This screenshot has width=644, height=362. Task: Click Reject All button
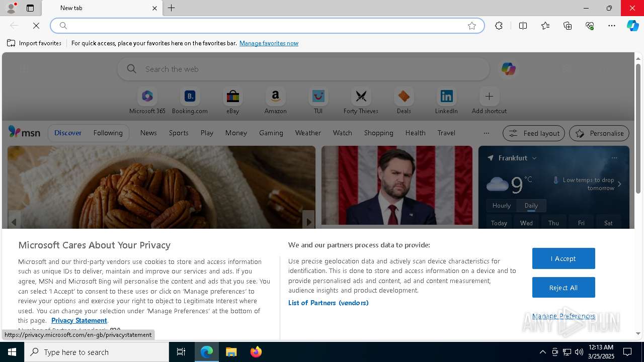[x=563, y=288]
